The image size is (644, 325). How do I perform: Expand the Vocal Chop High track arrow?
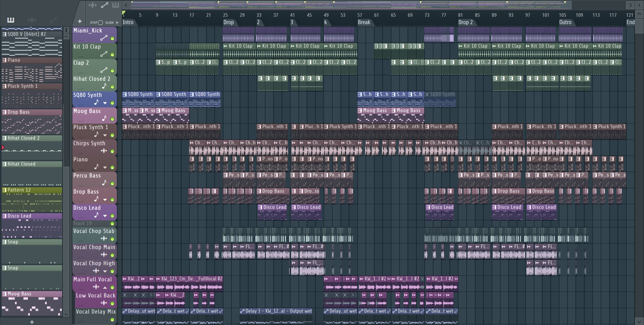coord(105,272)
